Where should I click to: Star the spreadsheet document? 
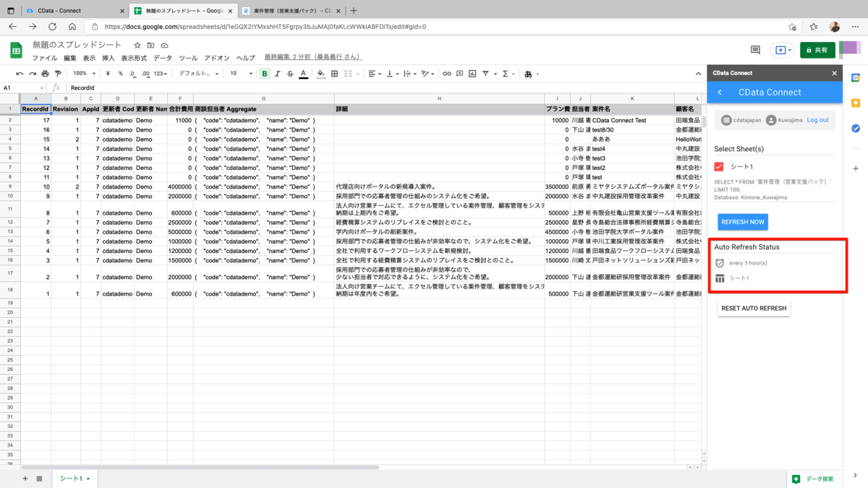[x=137, y=46]
